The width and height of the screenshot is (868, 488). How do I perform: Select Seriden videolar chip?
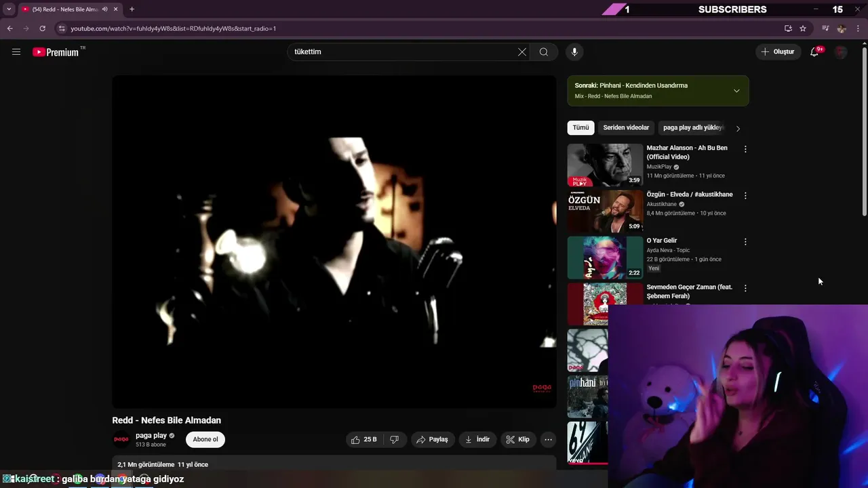coord(626,127)
